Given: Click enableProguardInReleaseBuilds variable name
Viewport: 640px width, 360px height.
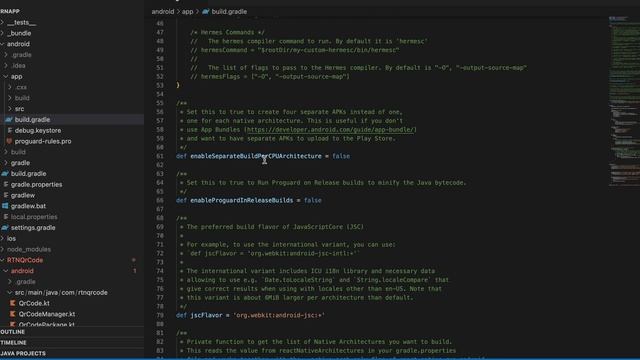Looking at the screenshot, I should 242,200.
